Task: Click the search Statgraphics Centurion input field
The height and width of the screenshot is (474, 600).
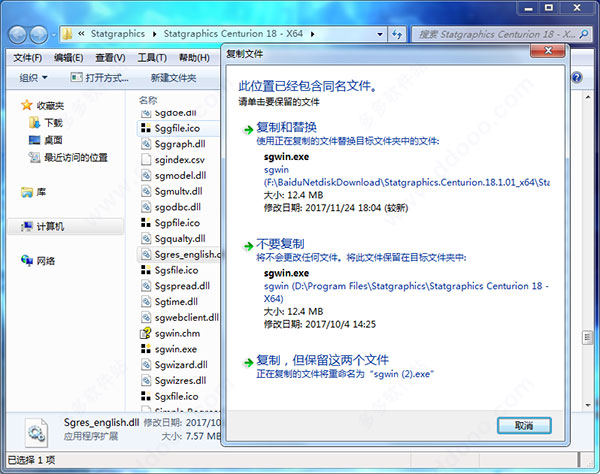Action: coord(496,34)
